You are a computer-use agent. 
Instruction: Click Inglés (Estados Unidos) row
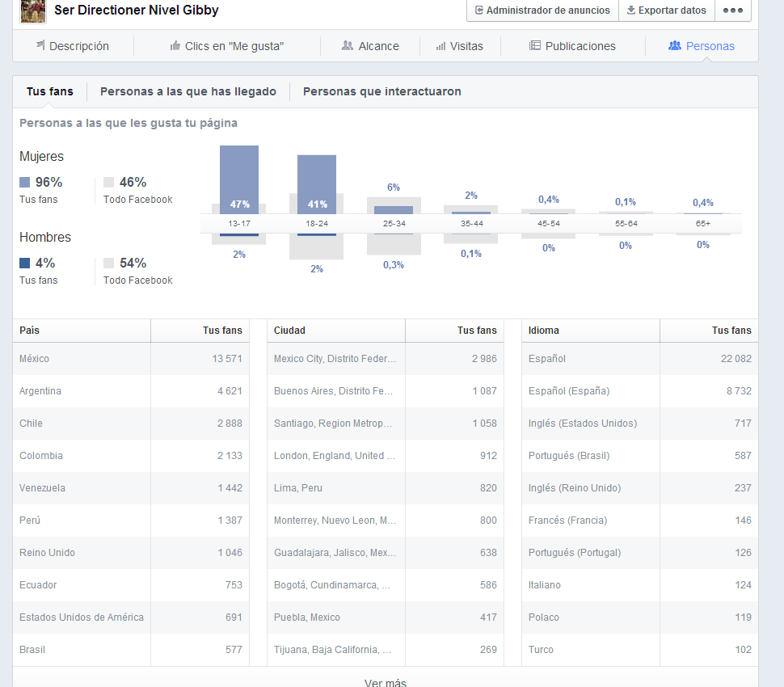click(x=640, y=424)
